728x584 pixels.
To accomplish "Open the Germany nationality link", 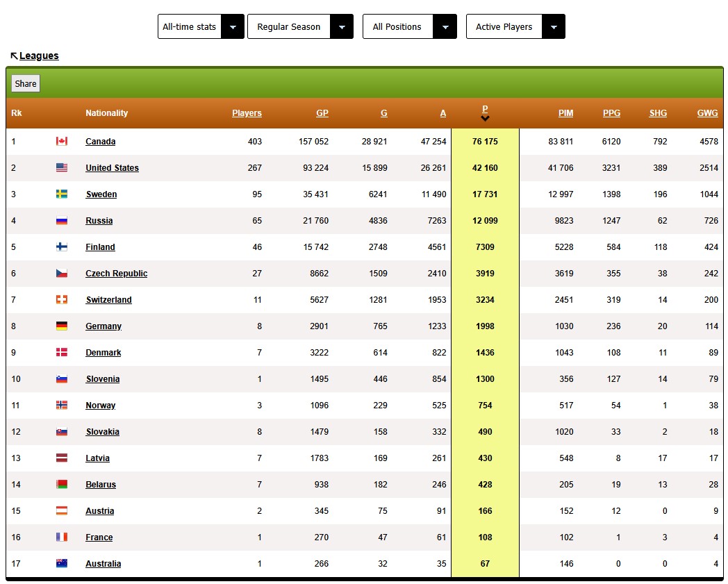I will point(104,326).
